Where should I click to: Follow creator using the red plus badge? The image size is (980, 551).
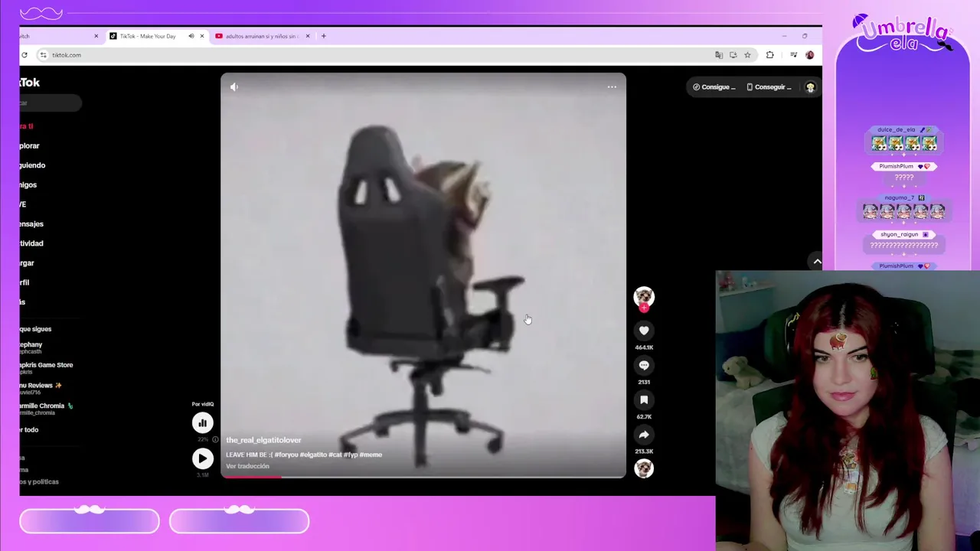click(644, 308)
